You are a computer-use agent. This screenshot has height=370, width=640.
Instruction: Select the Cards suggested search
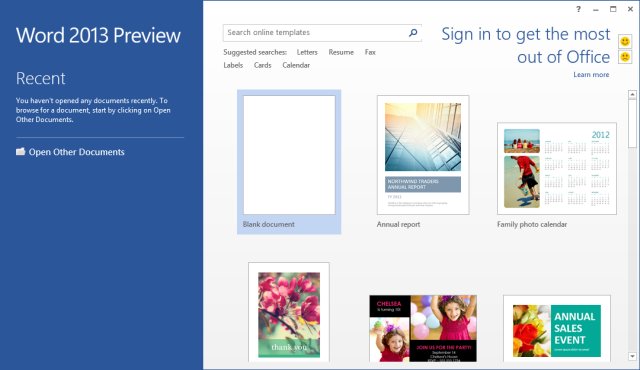tap(262, 65)
